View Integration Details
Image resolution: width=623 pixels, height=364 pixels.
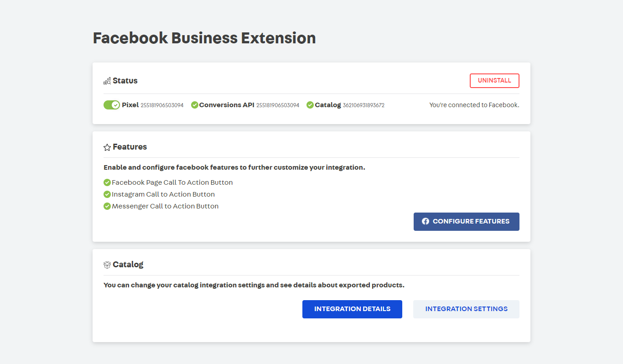[352, 309]
